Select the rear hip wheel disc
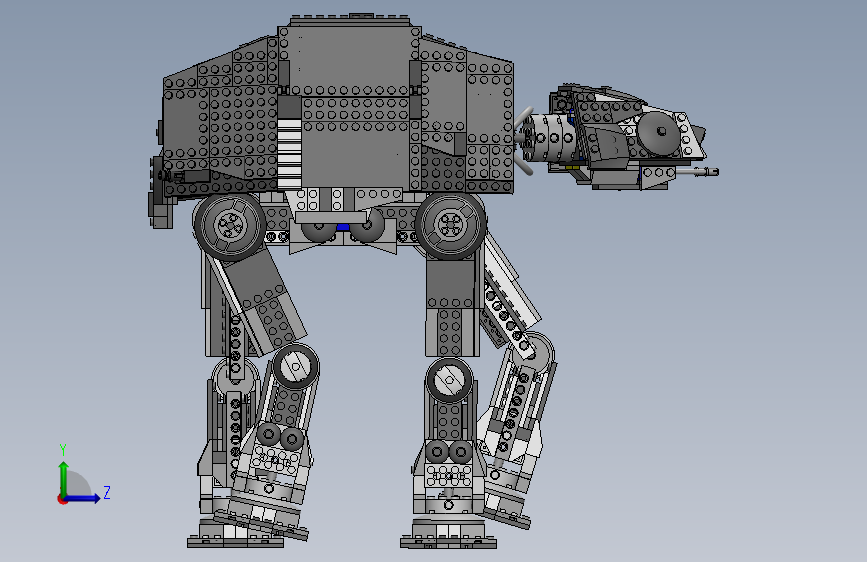 229,226
